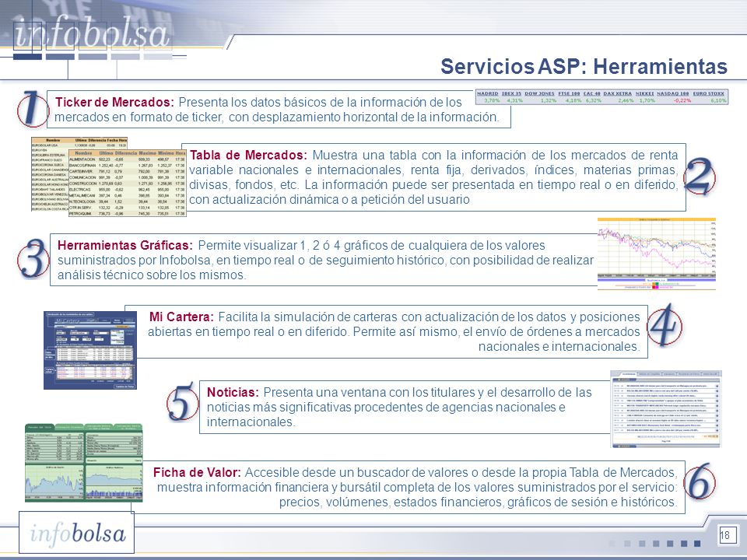Click the FTSE 100 link in the ticker

click(x=569, y=94)
